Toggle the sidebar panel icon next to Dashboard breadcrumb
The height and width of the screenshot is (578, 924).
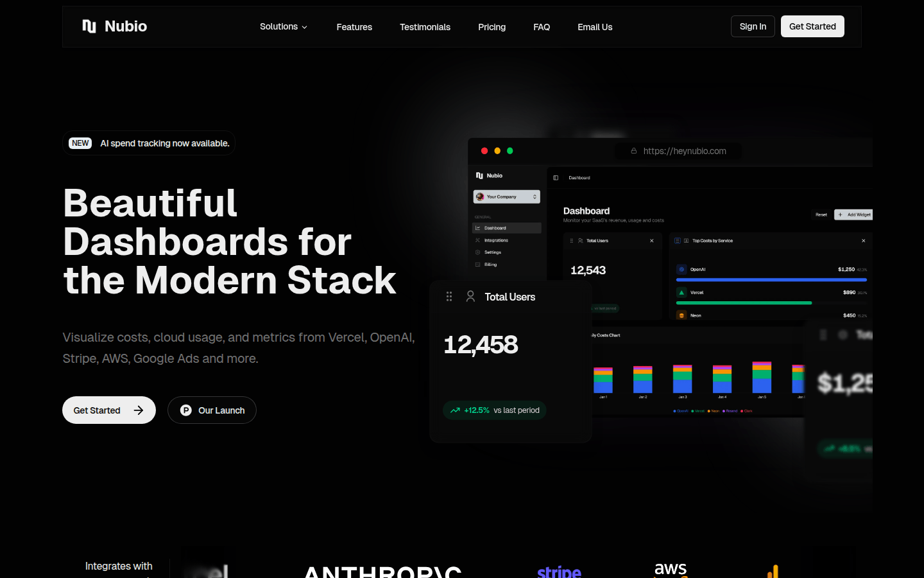[556, 177]
